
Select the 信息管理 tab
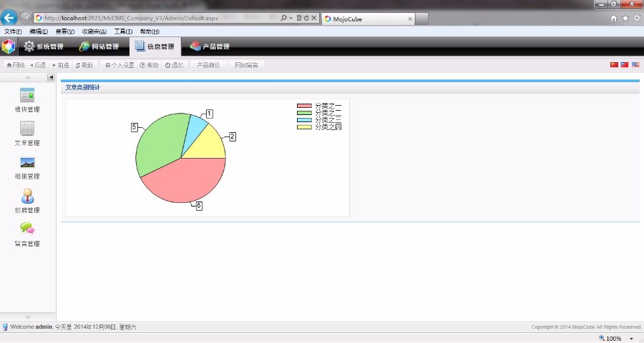point(155,46)
